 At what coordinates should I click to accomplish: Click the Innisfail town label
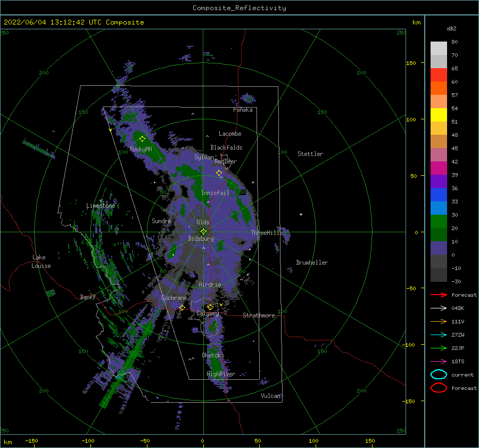coord(215,193)
